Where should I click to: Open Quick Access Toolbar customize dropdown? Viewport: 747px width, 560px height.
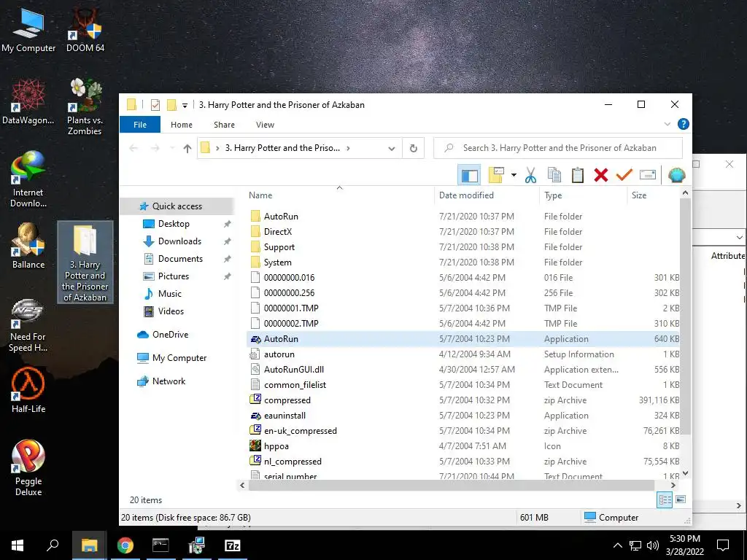pos(185,105)
